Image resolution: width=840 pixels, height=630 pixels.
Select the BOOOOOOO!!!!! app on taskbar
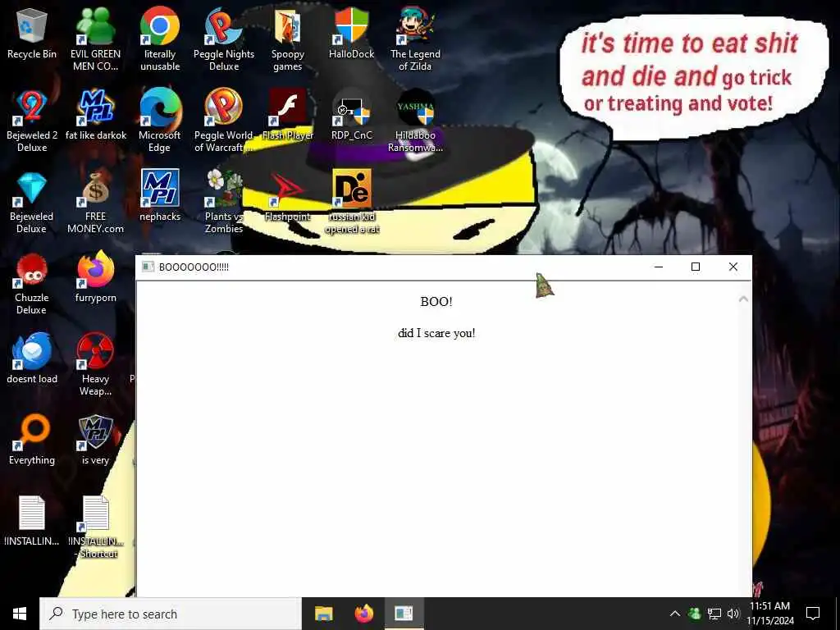tap(404, 614)
